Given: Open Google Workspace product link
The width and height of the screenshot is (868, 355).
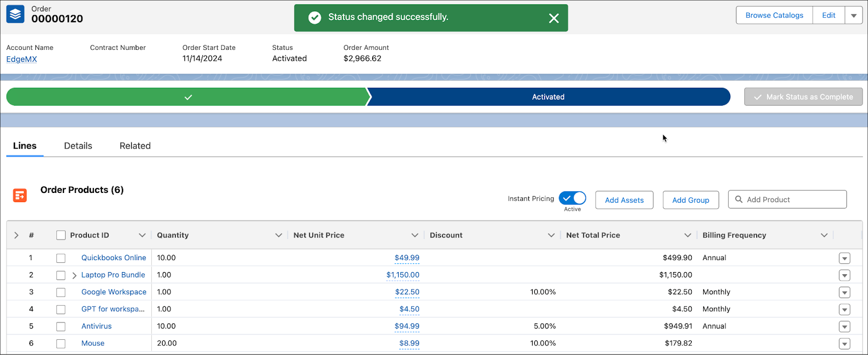Looking at the screenshot, I should pyautogui.click(x=114, y=292).
